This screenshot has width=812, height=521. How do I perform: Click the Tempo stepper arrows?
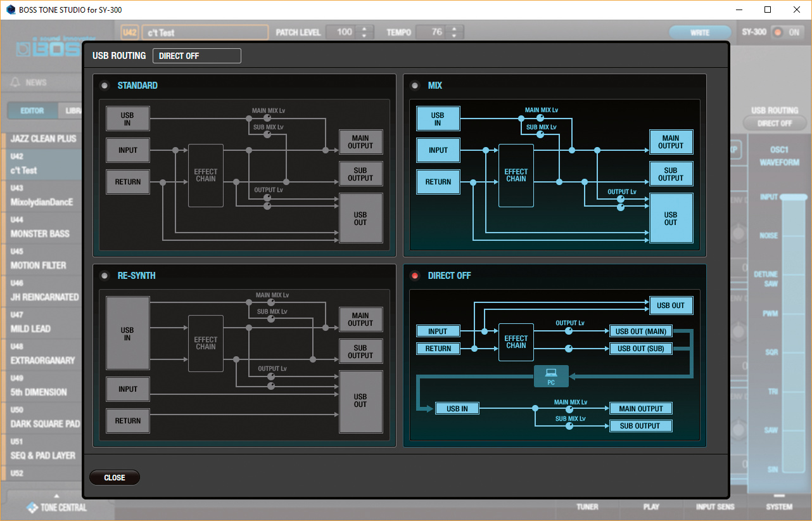click(454, 32)
